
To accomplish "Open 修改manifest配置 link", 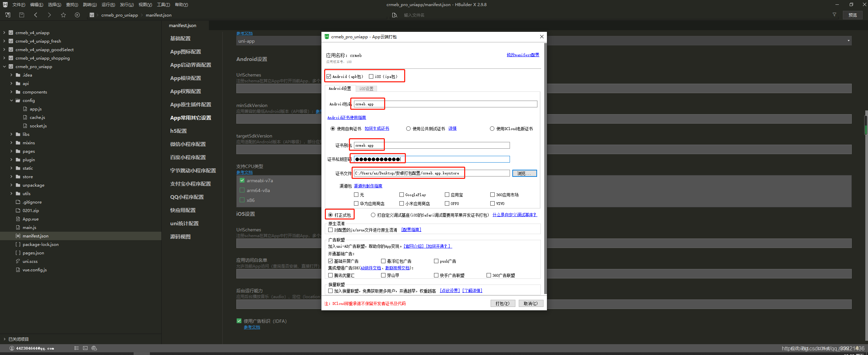I will pyautogui.click(x=523, y=55).
